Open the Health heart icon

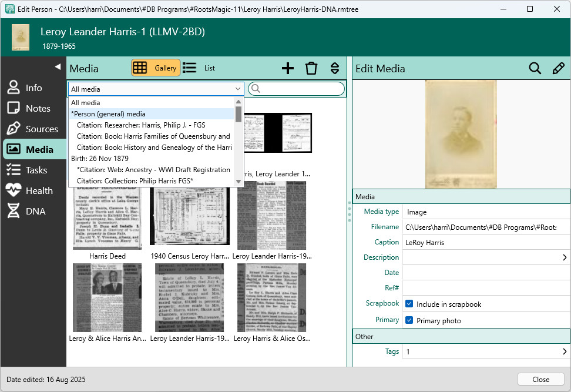[14, 190]
